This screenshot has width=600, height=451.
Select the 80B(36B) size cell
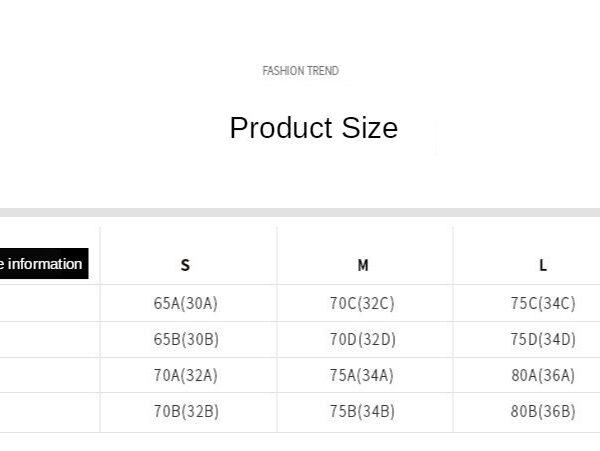pyautogui.click(x=543, y=411)
